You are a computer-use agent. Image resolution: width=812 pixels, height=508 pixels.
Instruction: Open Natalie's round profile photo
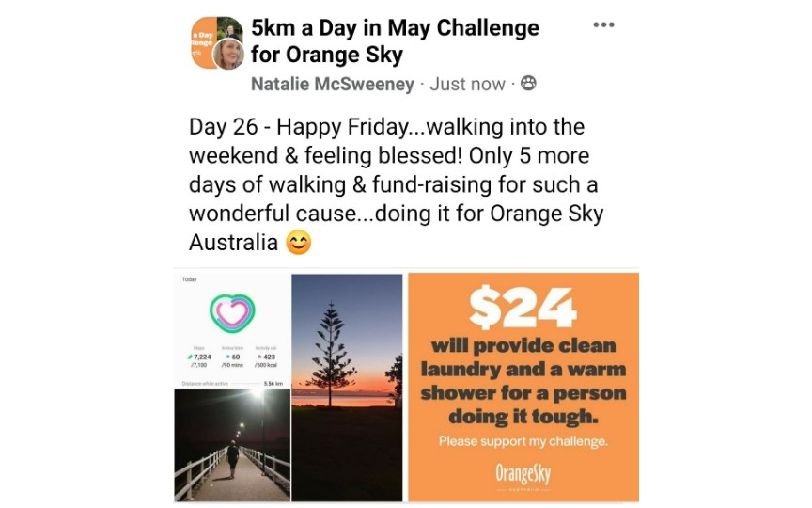coord(228,54)
